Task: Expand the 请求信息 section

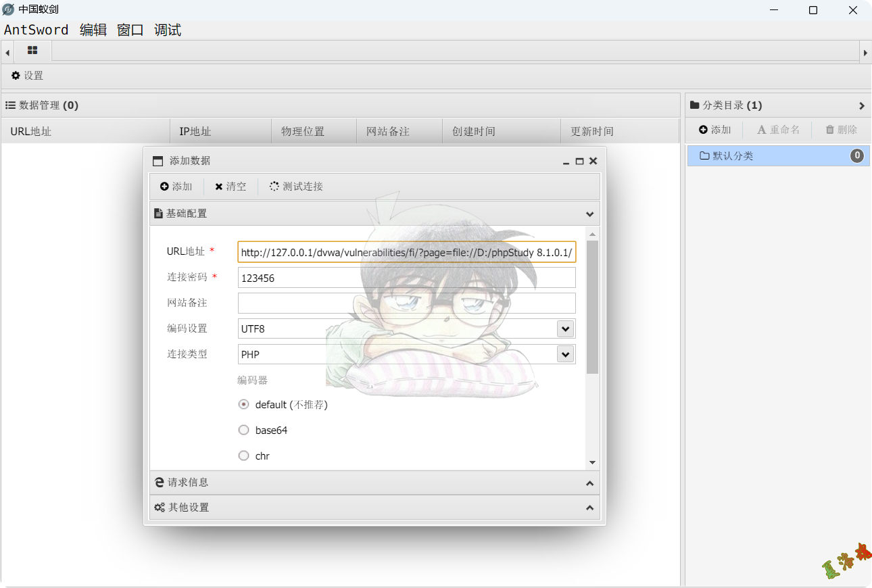Action: tap(589, 483)
